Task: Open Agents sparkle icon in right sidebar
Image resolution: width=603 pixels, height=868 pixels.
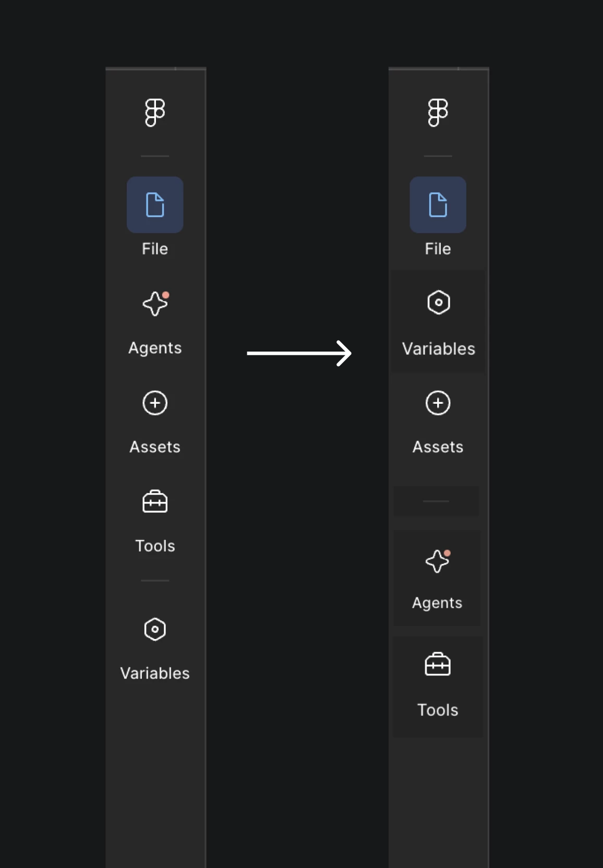Action: click(438, 561)
